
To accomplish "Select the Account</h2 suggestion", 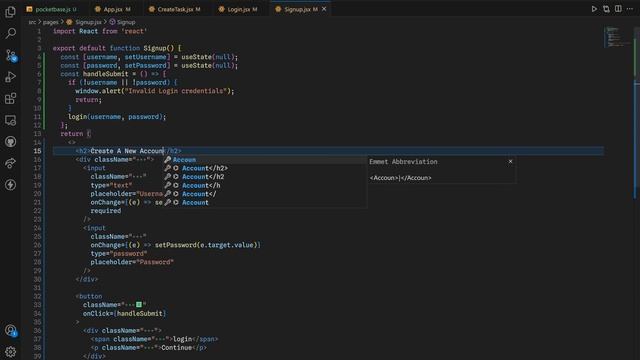I will click(x=265, y=177).
